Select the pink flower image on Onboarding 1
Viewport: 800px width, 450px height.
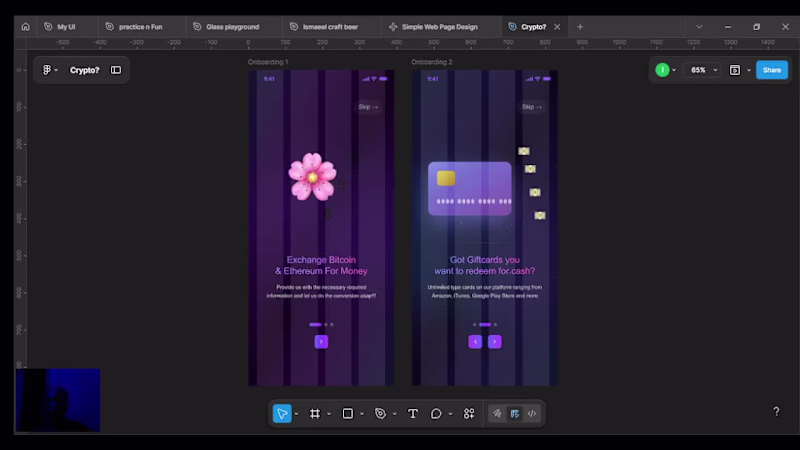(312, 177)
